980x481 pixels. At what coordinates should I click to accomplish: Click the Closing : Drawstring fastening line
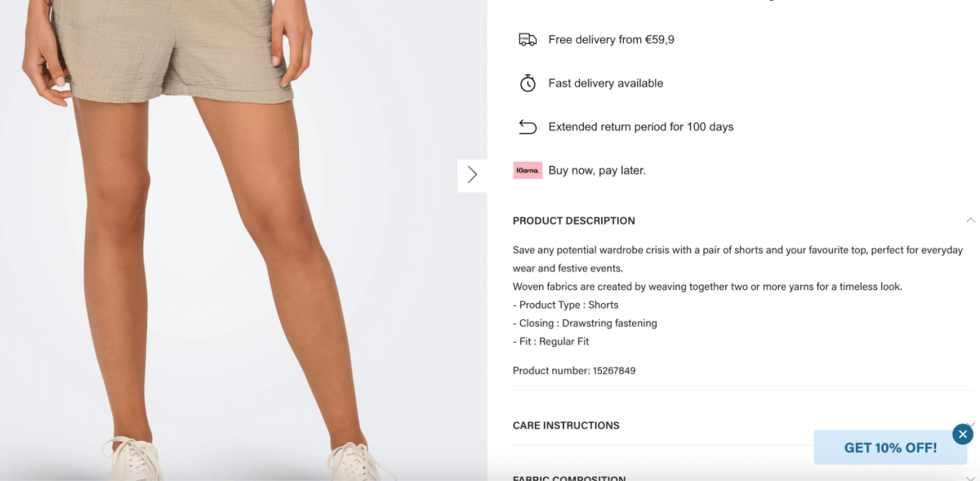pos(585,323)
